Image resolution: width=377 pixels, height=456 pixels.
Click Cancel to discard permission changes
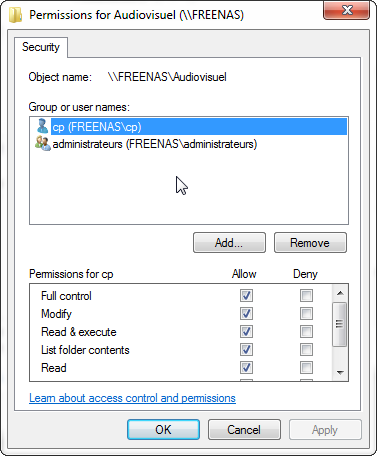[244, 429]
